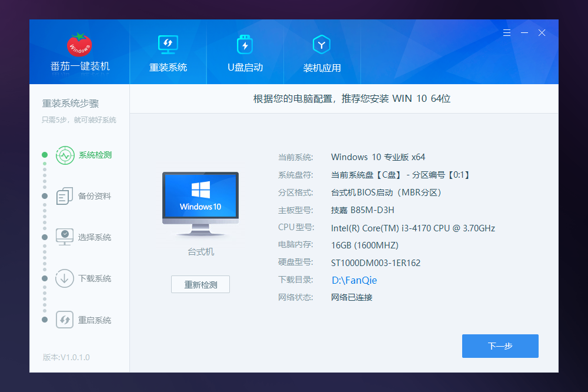Select the 系统检测 step icon

[x=65, y=155]
